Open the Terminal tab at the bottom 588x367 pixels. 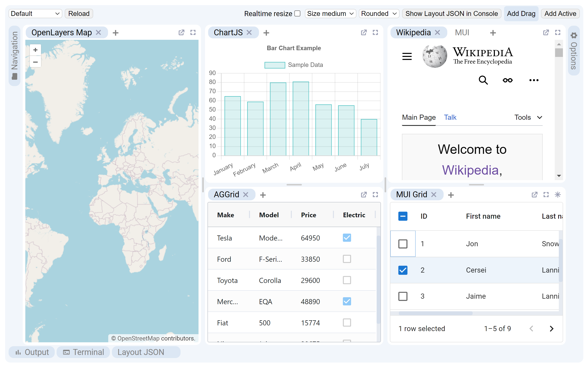(83, 352)
